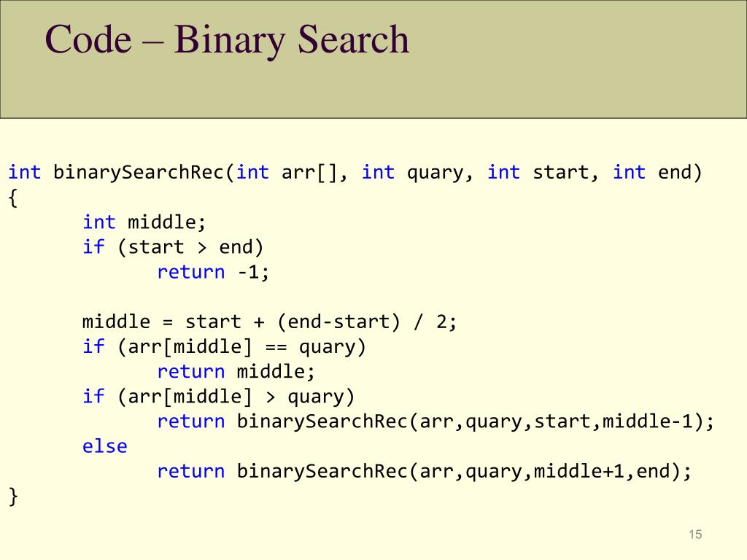Click the closing curly brace at the function end
Screen dimensions: 747x560
point(13,497)
